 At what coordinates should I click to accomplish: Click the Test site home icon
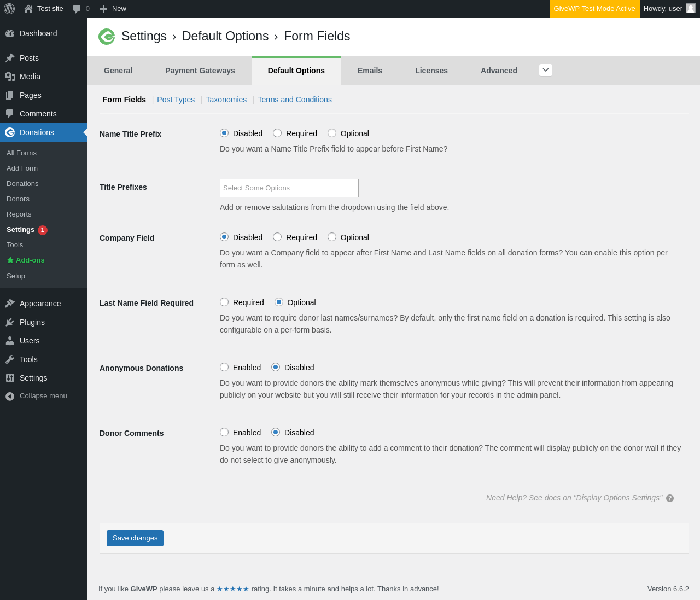pyautogui.click(x=28, y=9)
